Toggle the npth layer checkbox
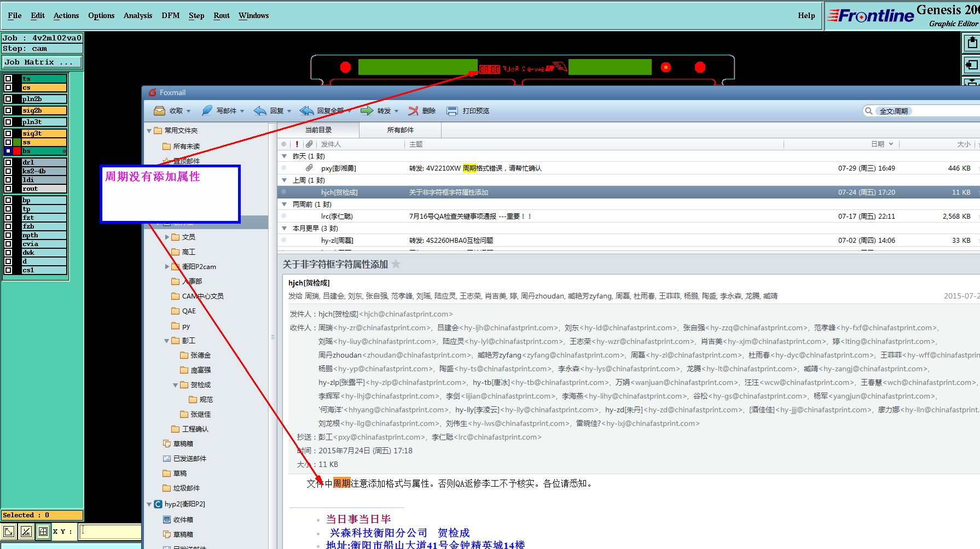This screenshot has height=549, width=980. point(8,235)
